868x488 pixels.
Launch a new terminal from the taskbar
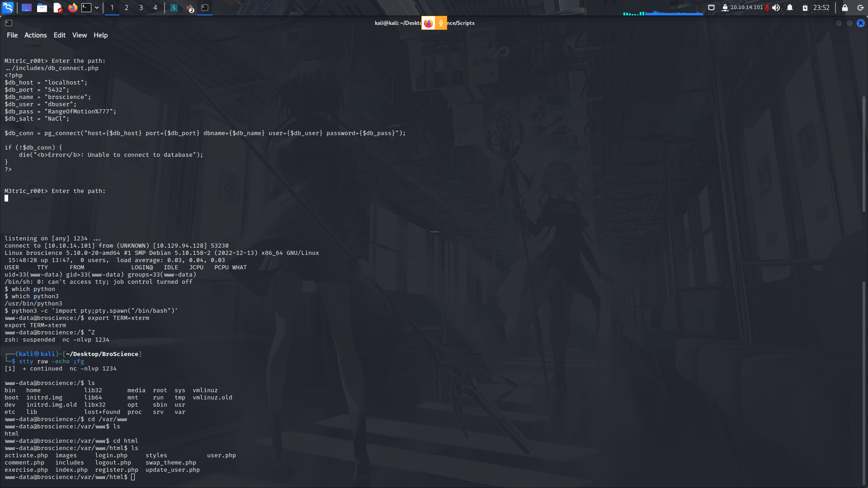pyautogui.click(x=87, y=7)
